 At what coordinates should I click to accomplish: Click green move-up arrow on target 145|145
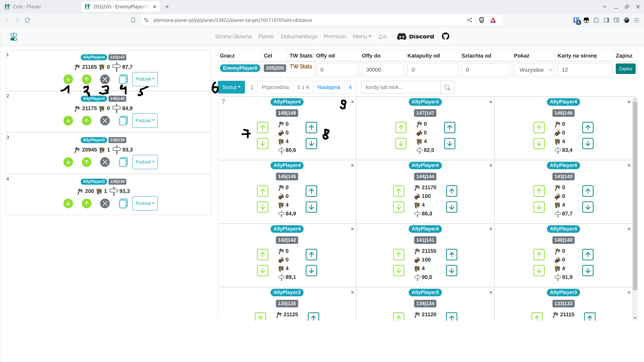[87, 121]
